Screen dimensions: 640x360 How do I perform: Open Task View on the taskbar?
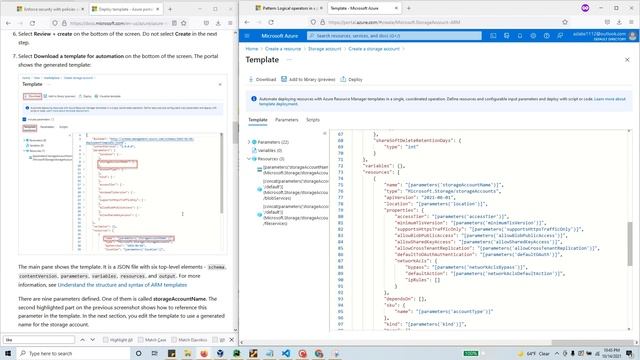tap(154, 353)
